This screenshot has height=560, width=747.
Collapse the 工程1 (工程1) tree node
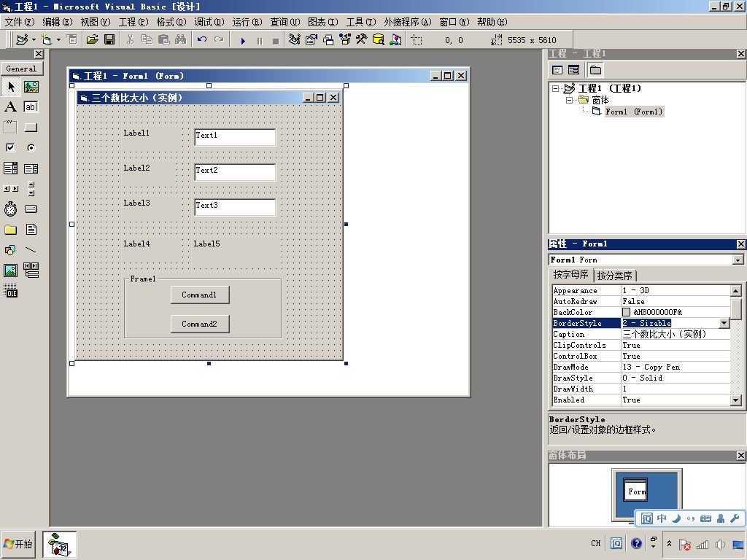[555, 88]
